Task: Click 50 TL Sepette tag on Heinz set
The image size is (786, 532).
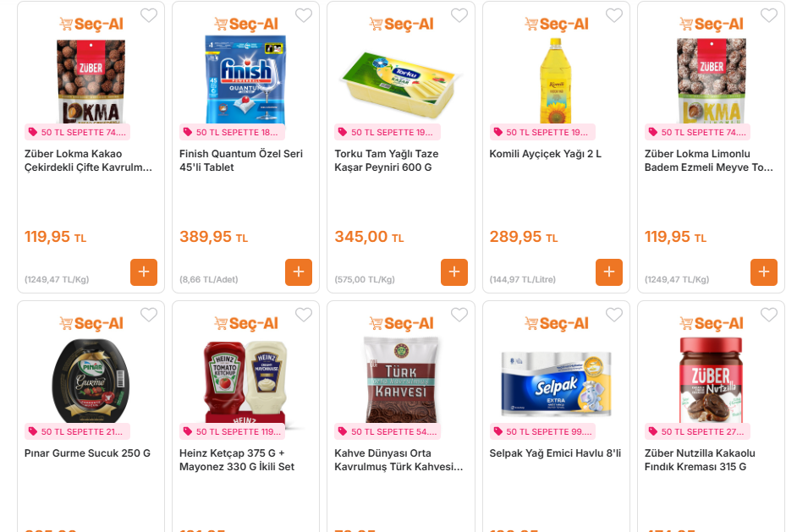Action: [232, 431]
